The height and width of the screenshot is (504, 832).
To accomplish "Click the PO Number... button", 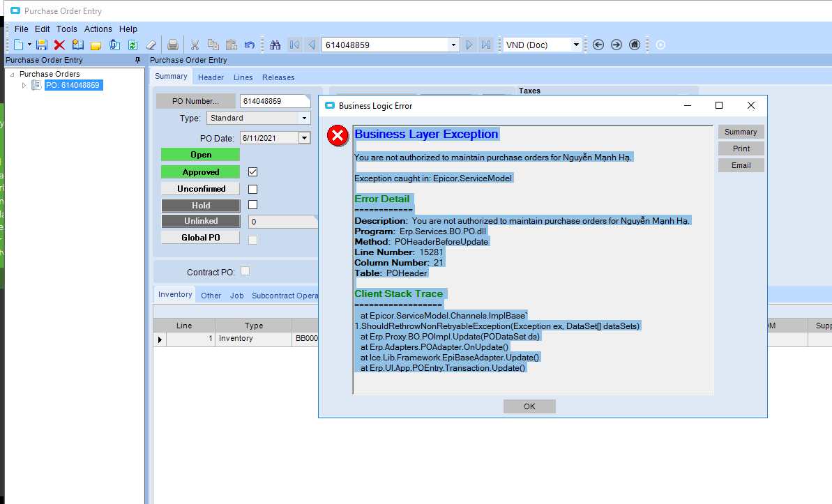I will click(x=195, y=101).
